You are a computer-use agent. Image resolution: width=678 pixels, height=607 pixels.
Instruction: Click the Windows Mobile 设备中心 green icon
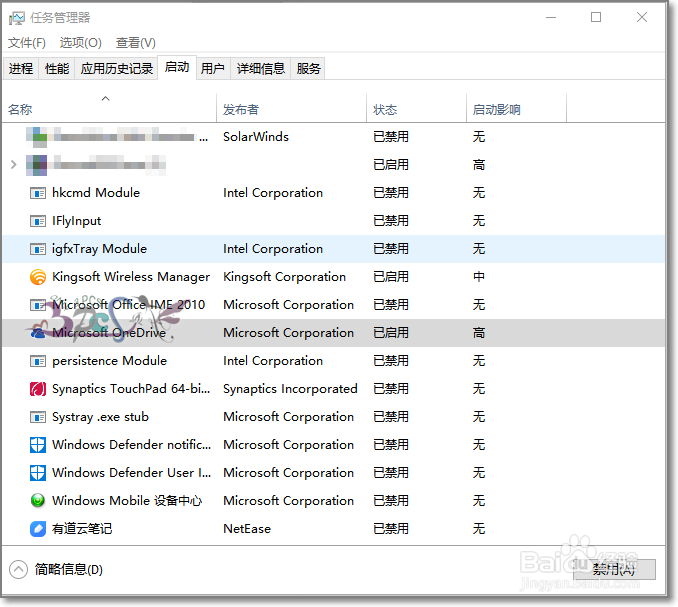tap(38, 501)
